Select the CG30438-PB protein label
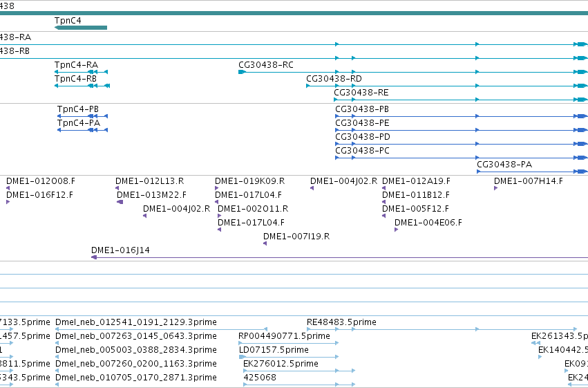 362,109
